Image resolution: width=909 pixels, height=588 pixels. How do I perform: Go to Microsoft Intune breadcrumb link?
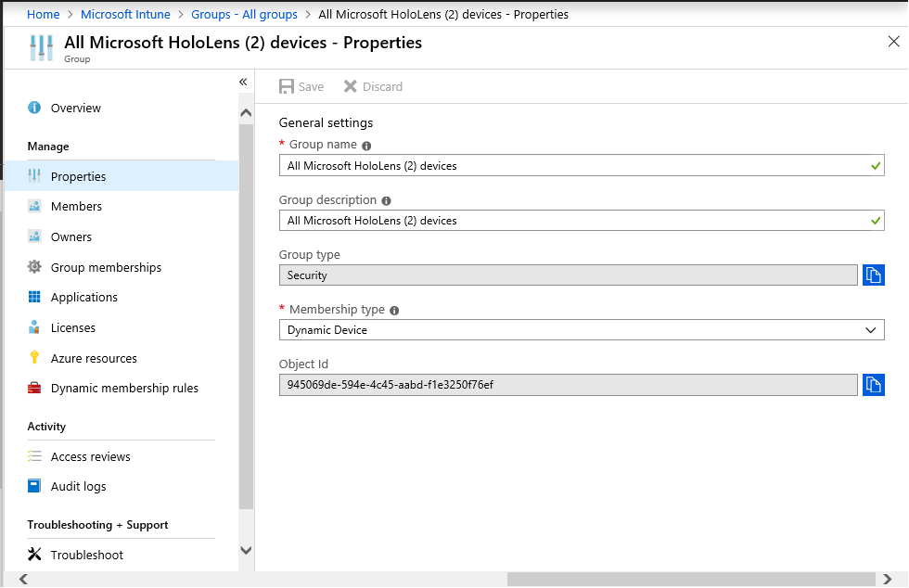125,15
